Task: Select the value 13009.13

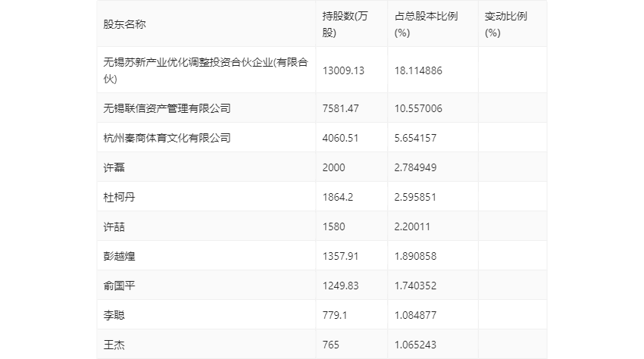Action: [x=343, y=70]
